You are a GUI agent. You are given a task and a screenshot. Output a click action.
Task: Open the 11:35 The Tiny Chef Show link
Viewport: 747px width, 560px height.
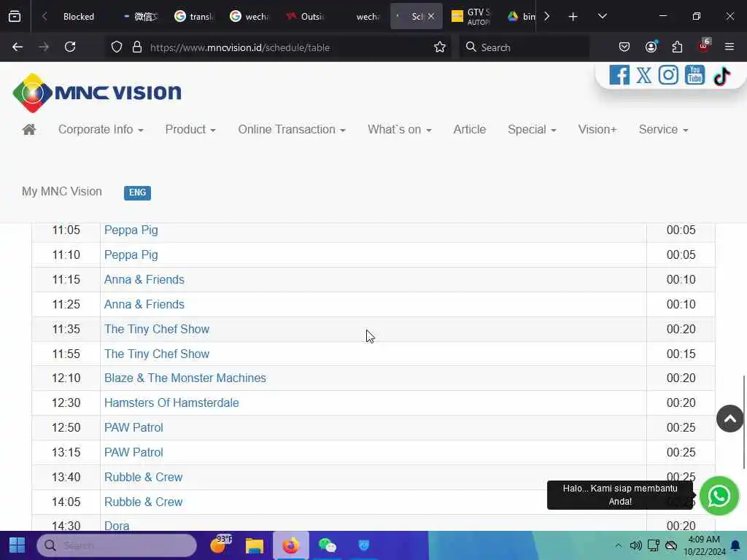(x=157, y=329)
